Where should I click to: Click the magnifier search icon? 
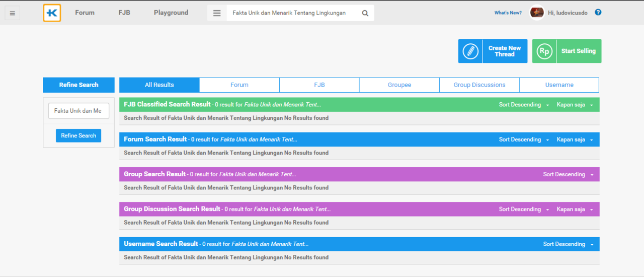[365, 13]
